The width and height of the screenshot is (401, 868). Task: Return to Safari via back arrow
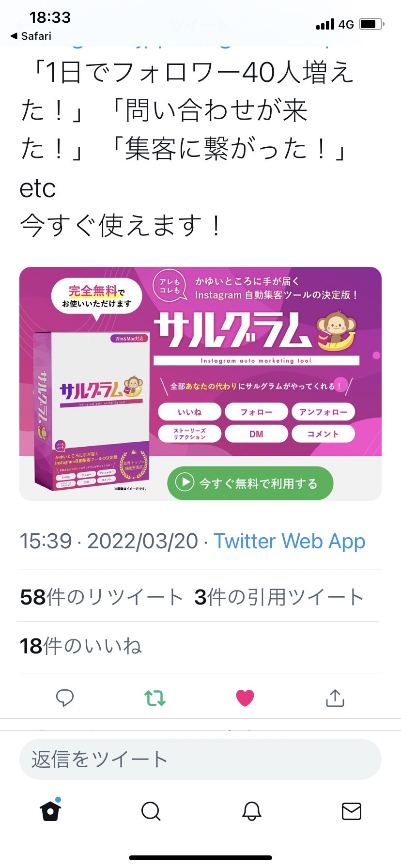pos(31,36)
